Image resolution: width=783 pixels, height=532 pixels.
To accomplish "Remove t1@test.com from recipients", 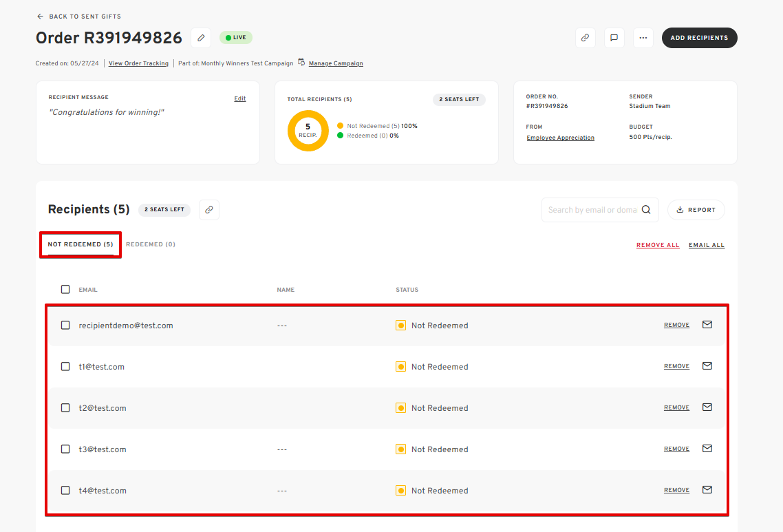I will [676, 367].
